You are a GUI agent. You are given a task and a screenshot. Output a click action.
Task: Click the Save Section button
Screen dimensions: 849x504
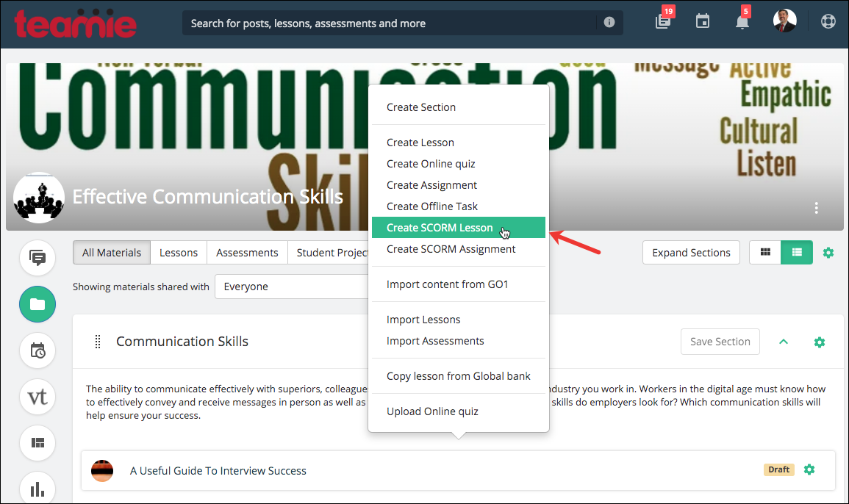click(x=720, y=342)
